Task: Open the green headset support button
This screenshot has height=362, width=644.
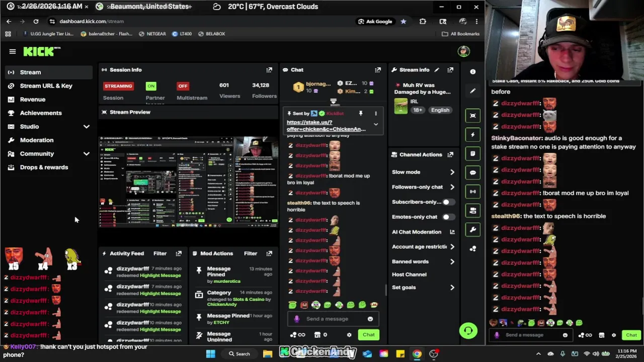Action: (468, 330)
